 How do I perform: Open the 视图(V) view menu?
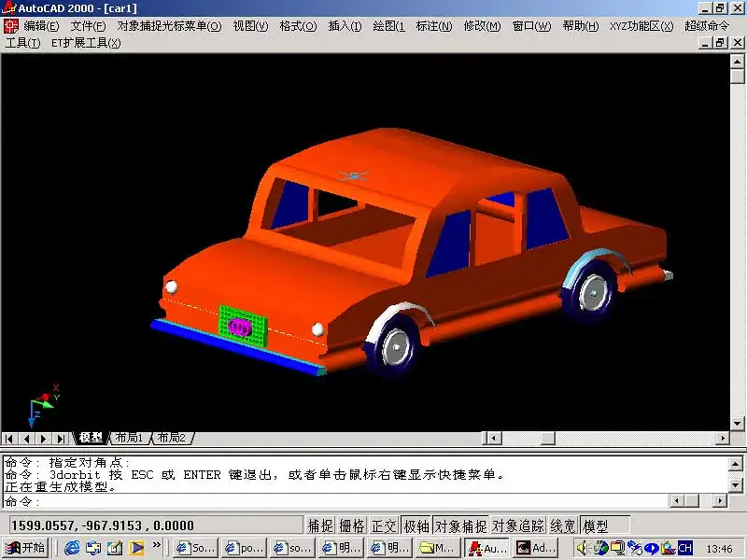(249, 26)
